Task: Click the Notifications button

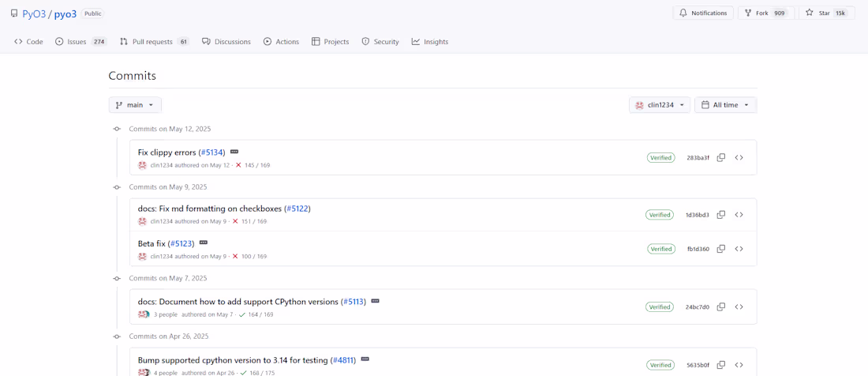Action: pyautogui.click(x=703, y=13)
